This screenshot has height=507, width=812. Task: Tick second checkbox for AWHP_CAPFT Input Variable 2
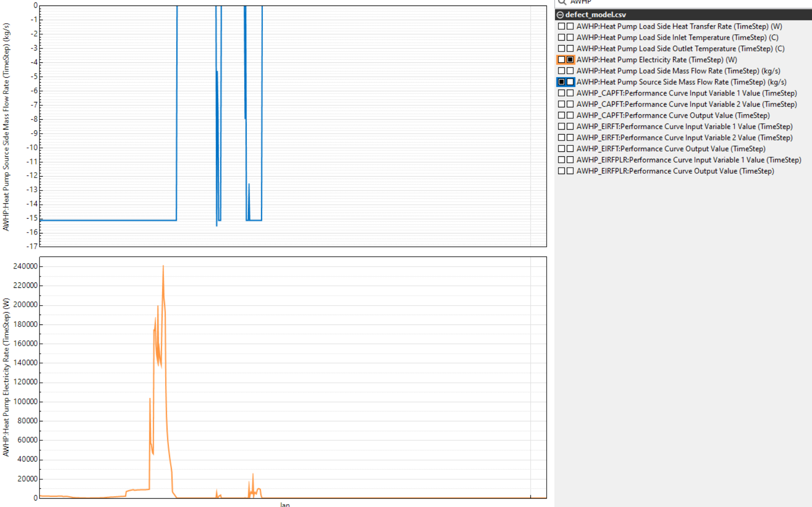(570, 104)
